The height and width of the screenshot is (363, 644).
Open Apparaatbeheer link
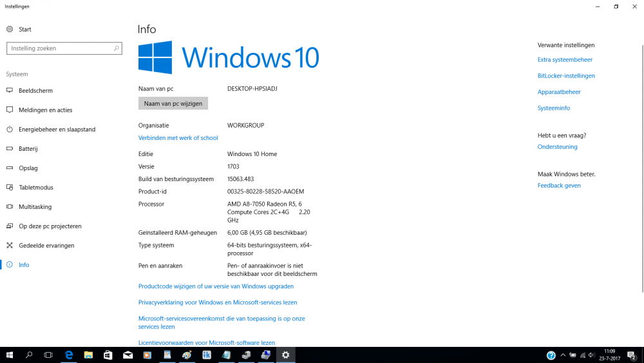click(559, 92)
